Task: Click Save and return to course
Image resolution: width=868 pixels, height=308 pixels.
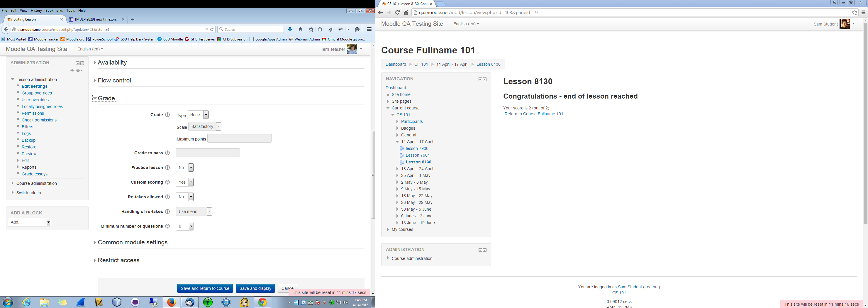Action: coord(205,288)
